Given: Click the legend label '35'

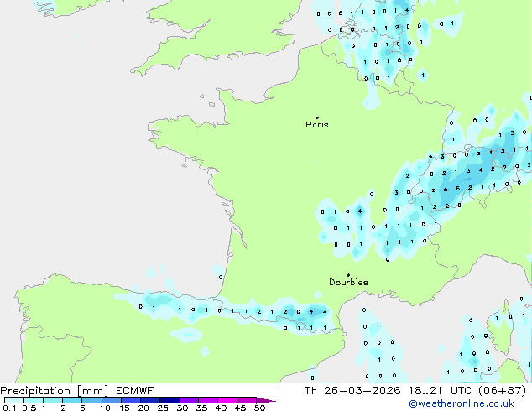Looking at the screenshot, I should click(201, 408).
